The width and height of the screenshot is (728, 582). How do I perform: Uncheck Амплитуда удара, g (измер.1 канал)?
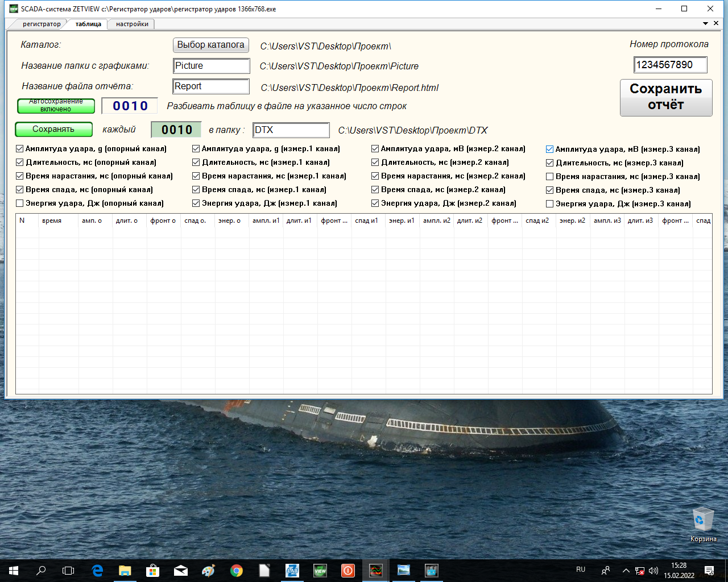coord(196,149)
